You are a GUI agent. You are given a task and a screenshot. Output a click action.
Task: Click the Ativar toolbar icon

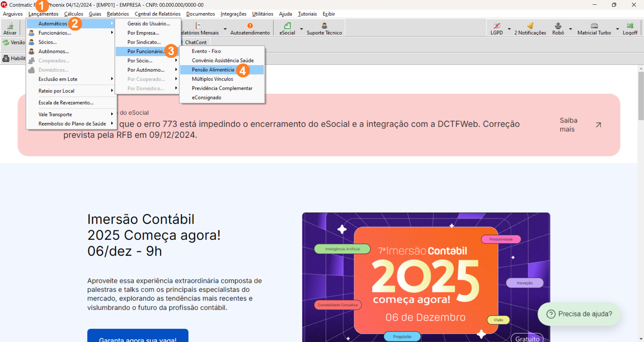tap(10, 26)
